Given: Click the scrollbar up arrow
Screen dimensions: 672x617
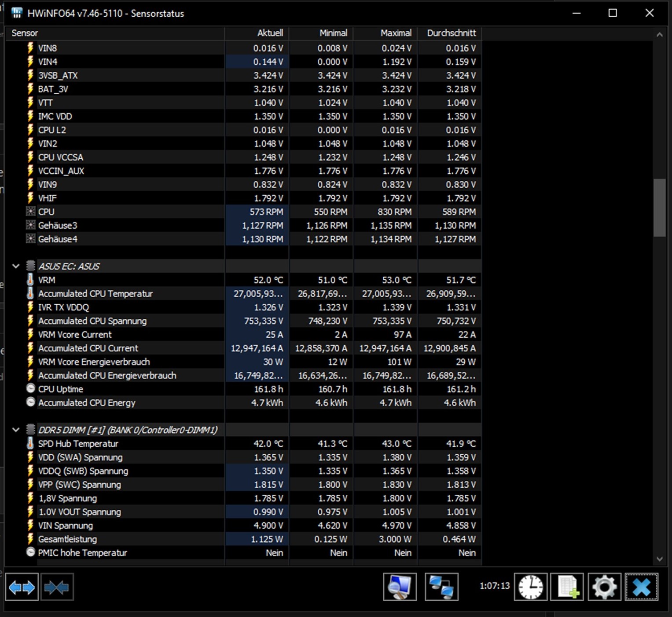Looking at the screenshot, I should coord(659,35).
